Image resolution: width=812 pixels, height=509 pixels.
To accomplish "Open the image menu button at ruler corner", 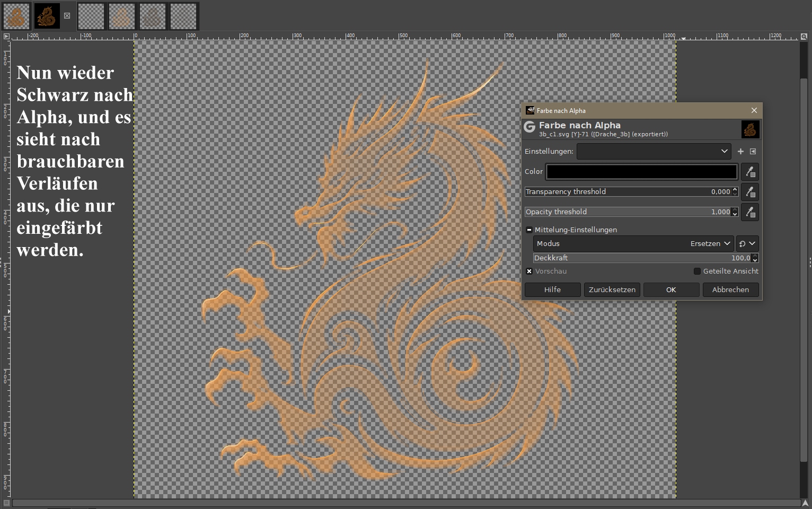I will 6,36.
